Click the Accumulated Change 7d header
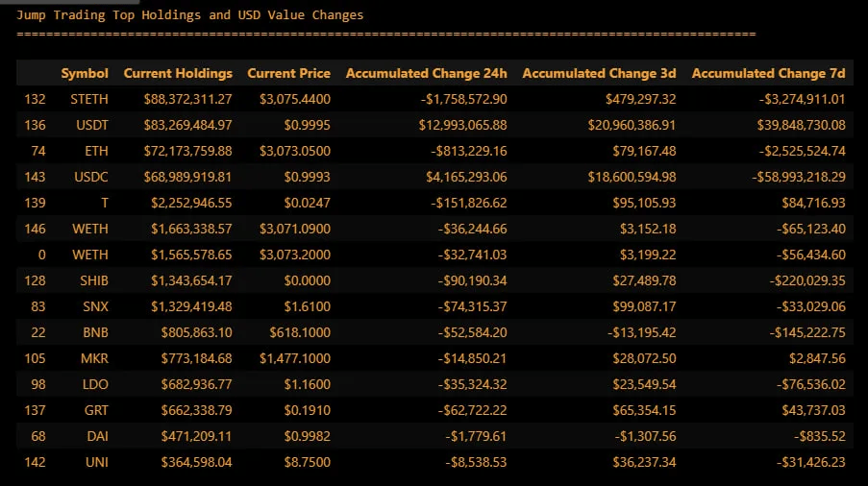Image resolution: width=868 pixels, height=486 pixels. 768,73
